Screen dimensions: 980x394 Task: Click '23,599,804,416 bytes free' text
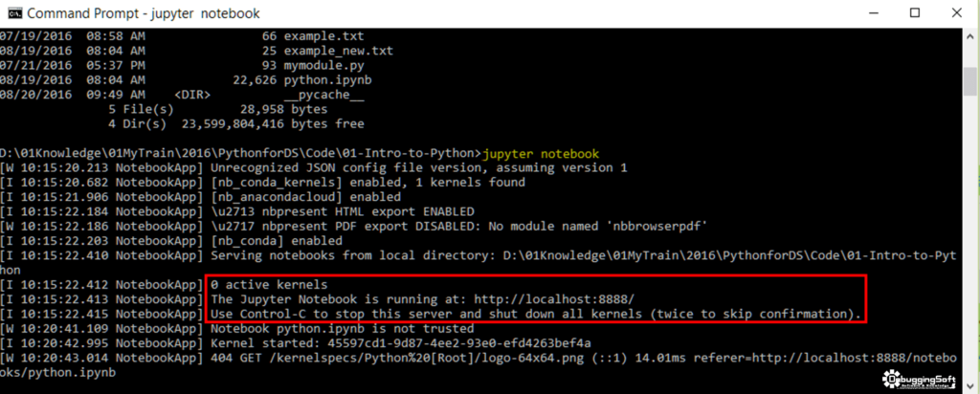(273, 124)
